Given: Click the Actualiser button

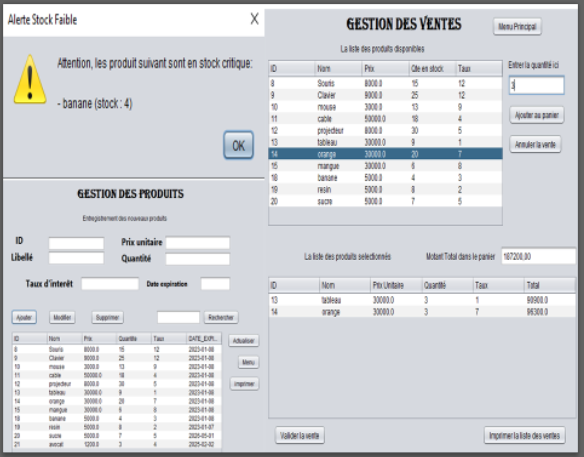Looking at the screenshot, I should coord(243,340).
